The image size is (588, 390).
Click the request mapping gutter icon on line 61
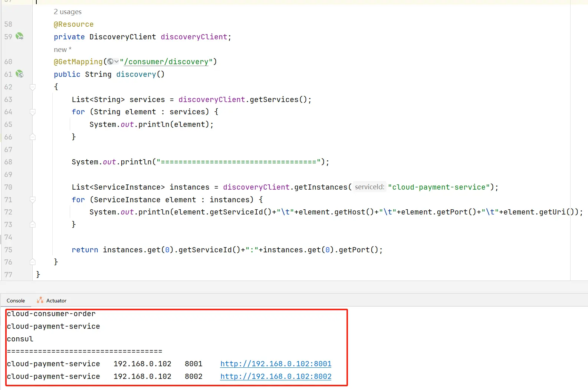pos(19,74)
